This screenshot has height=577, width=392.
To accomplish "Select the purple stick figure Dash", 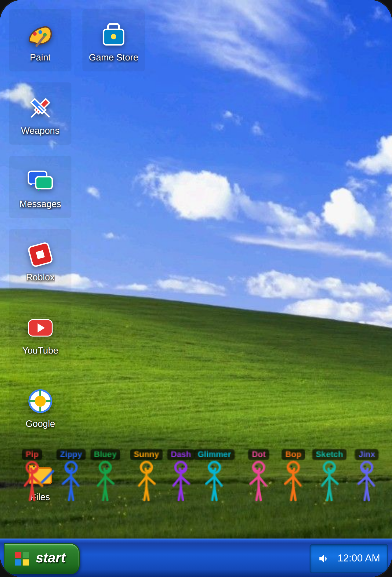I will (x=181, y=481).
